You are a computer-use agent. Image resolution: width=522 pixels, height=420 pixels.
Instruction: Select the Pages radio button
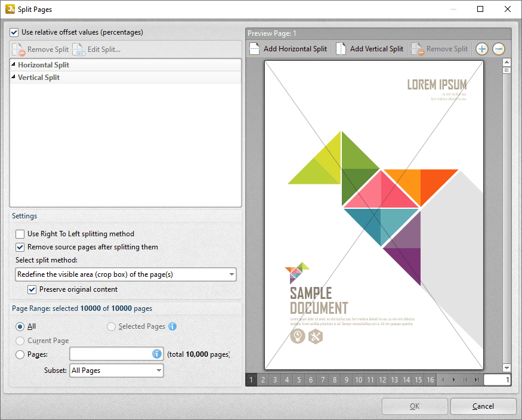tap(20, 354)
